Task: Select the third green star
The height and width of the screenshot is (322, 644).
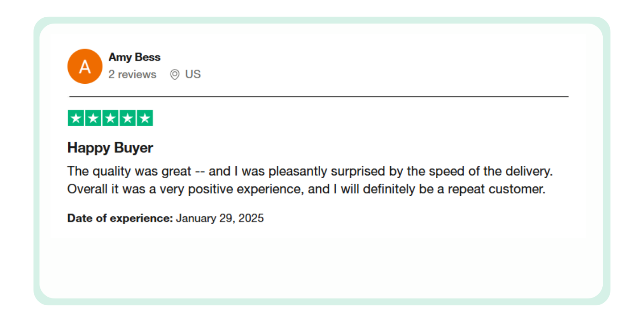Action: tap(110, 118)
